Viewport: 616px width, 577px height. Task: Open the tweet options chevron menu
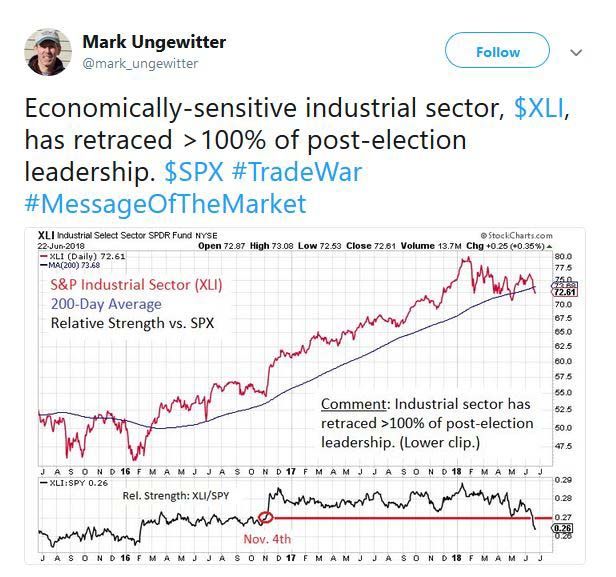click(x=576, y=52)
